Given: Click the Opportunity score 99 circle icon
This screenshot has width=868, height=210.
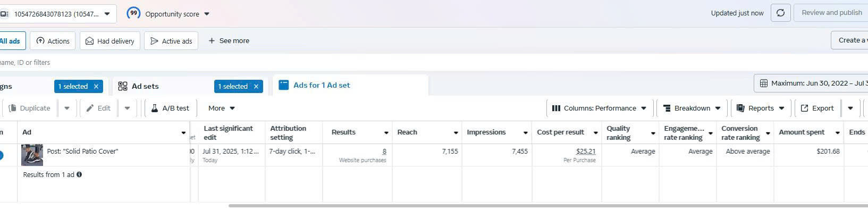Looking at the screenshot, I should coord(133,13).
